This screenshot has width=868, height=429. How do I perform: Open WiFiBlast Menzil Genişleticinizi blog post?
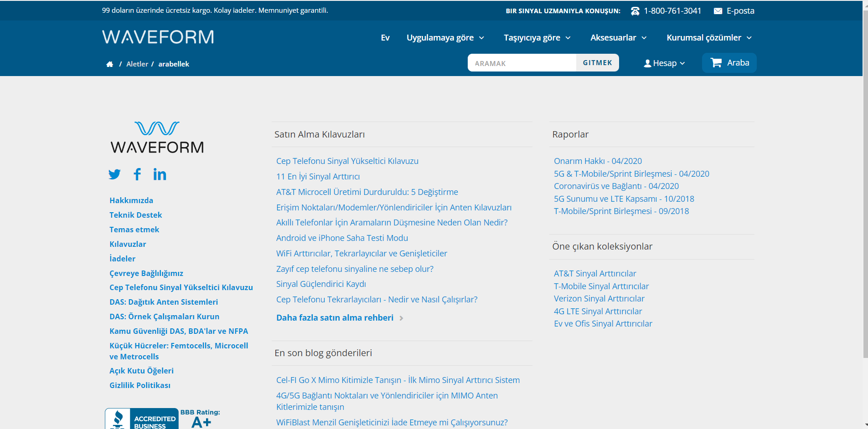[x=392, y=423]
